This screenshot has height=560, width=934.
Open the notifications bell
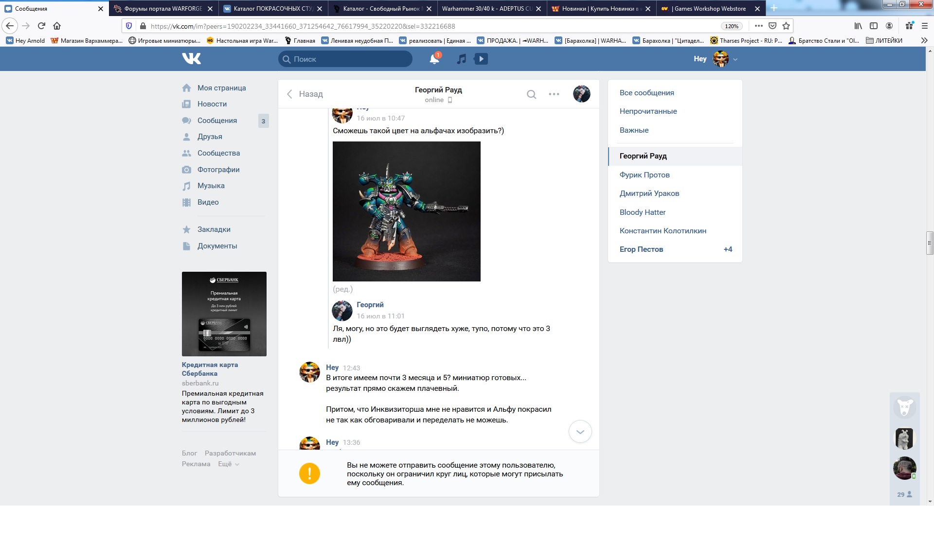pyautogui.click(x=434, y=59)
